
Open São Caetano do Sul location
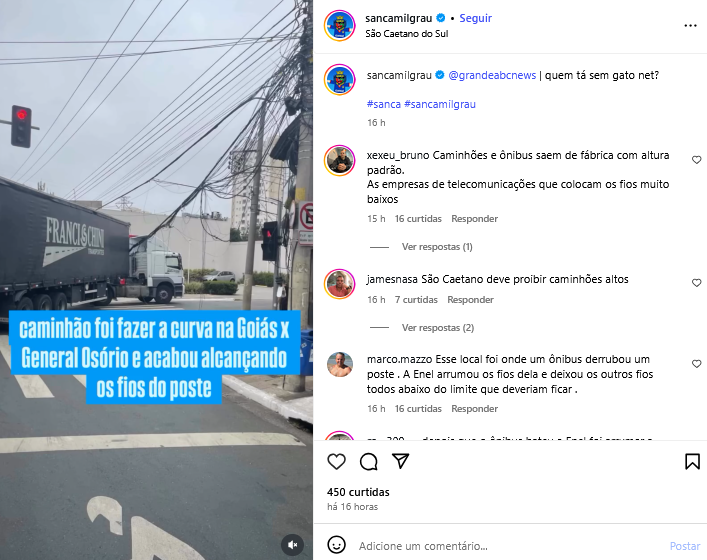coord(407,34)
